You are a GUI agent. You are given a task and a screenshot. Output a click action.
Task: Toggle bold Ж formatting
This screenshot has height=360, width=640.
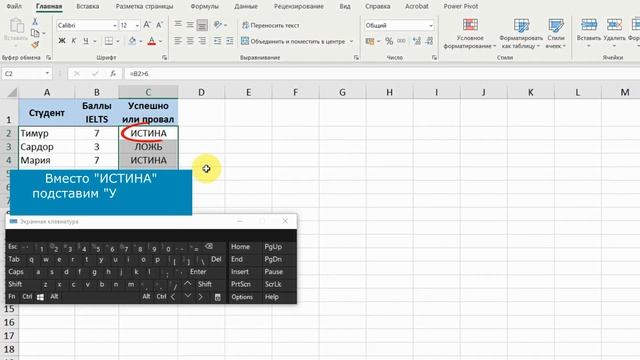pyautogui.click(x=62, y=41)
